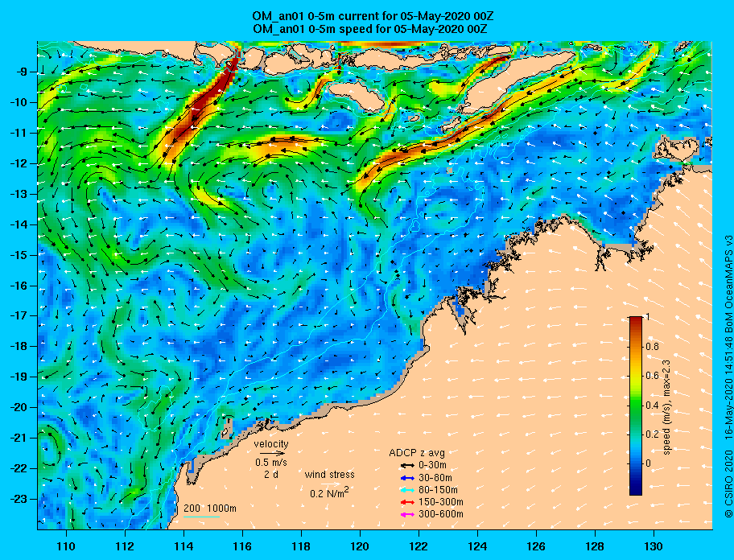Click the colorbar tick label '0.8'
Screen dimensions: 734x560
coord(652,347)
